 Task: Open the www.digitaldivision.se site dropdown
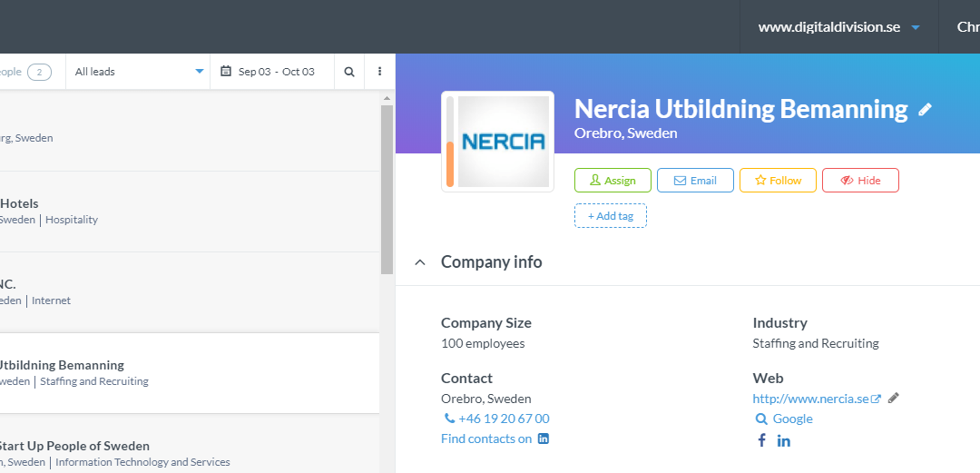pos(838,27)
